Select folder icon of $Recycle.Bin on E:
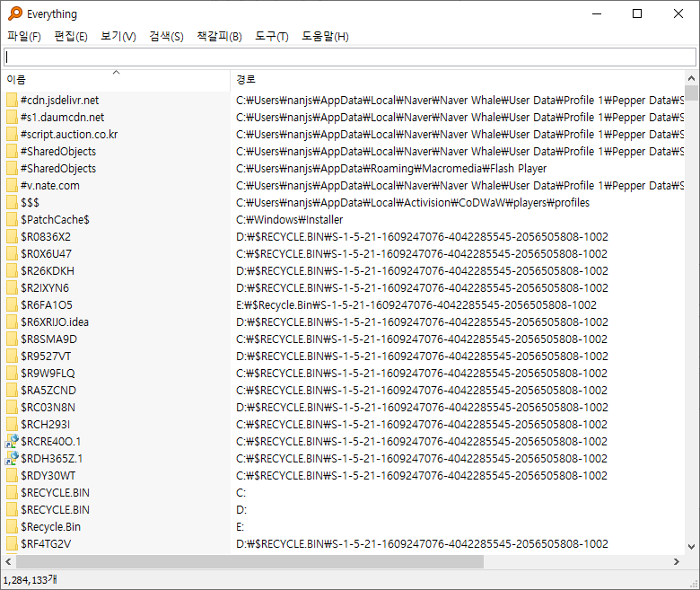The height and width of the screenshot is (590, 700). pos(12,526)
